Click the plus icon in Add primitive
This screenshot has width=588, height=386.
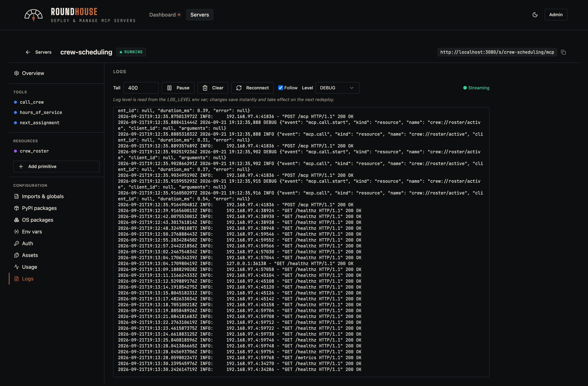tap(21, 167)
